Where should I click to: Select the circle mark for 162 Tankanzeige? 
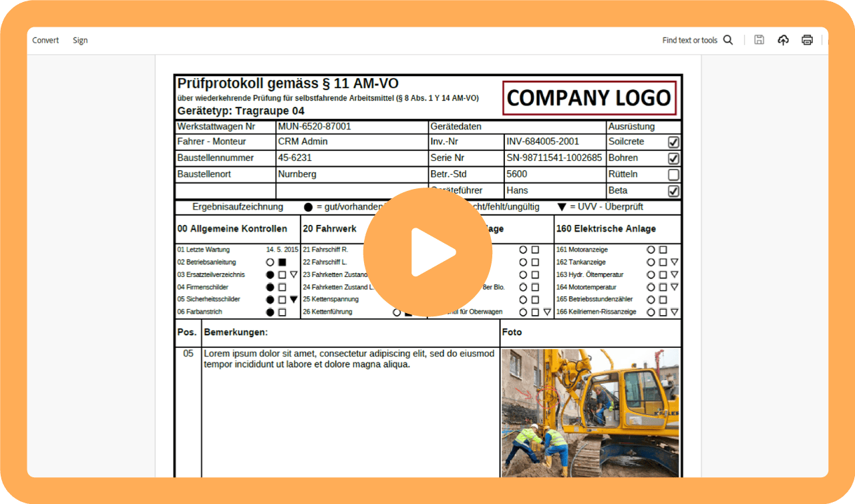click(x=651, y=262)
